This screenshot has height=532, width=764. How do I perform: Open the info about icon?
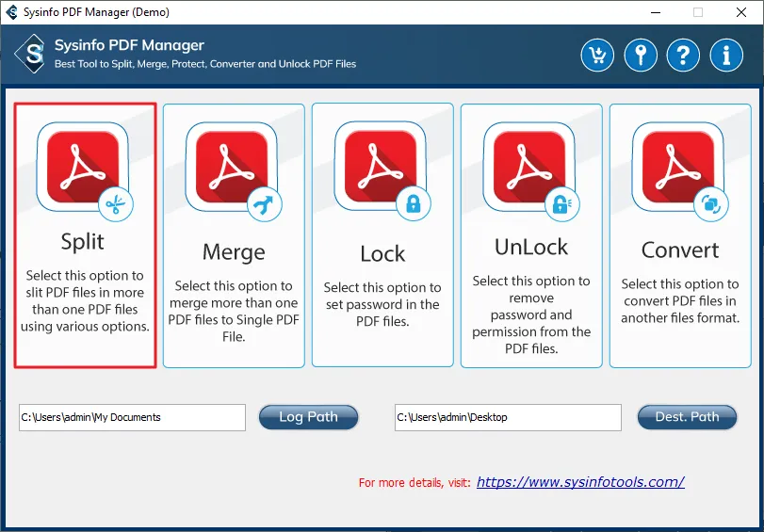point(726,55)
